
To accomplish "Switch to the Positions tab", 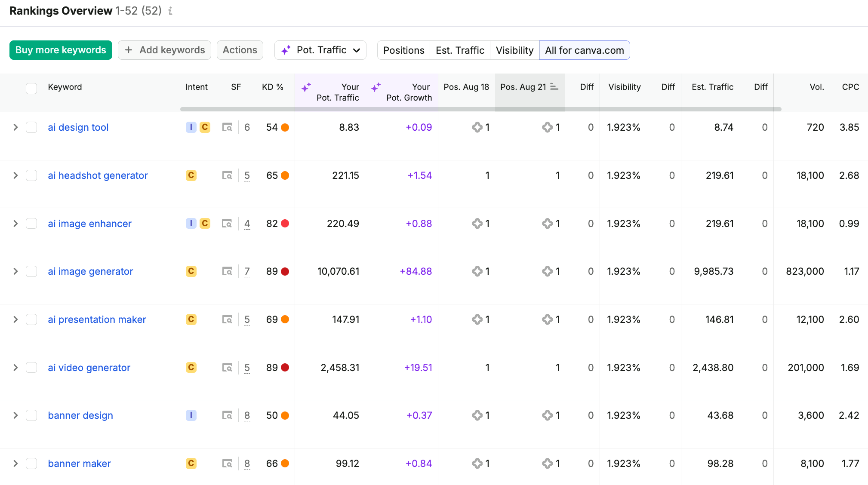I will point(403,50).
